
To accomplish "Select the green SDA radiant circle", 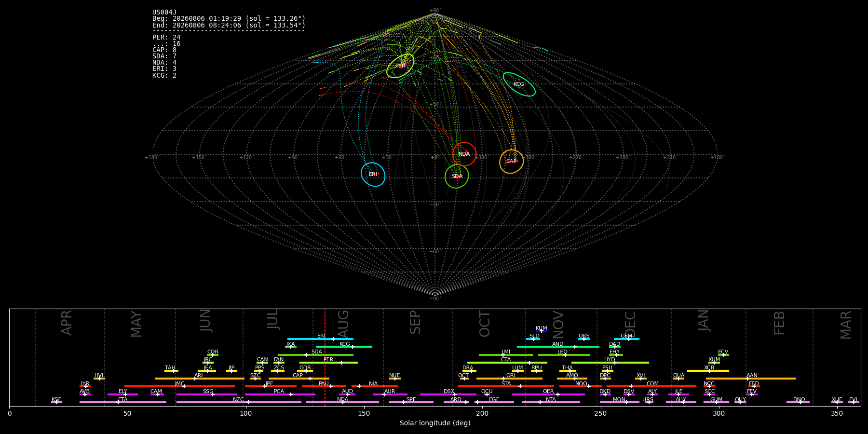I will pos(457,176).
